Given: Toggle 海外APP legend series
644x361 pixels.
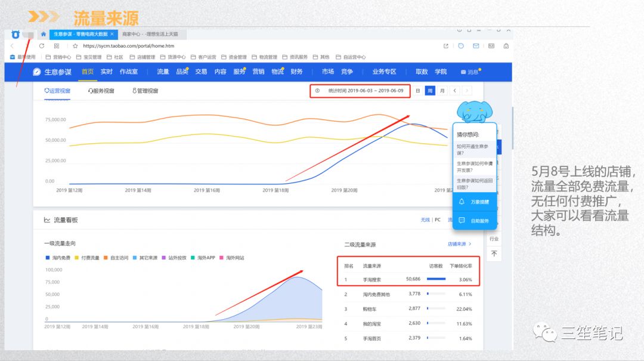Looking at the screenshot, I should pyautogui.click(x=203, y=258).
